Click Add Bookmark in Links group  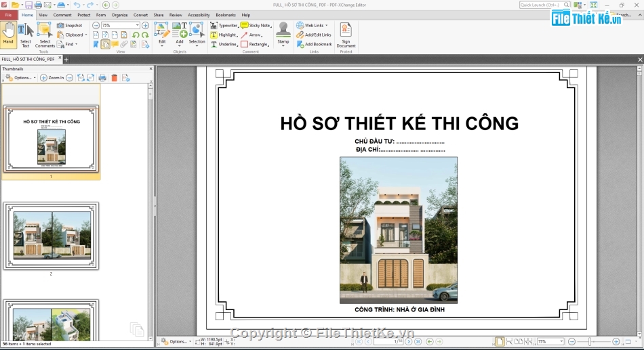(x=314, y=44)
